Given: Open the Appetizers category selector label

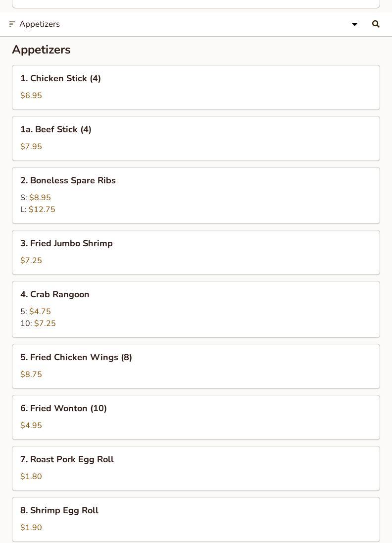Looking at the screenshot, I should [x=40, y=24].
